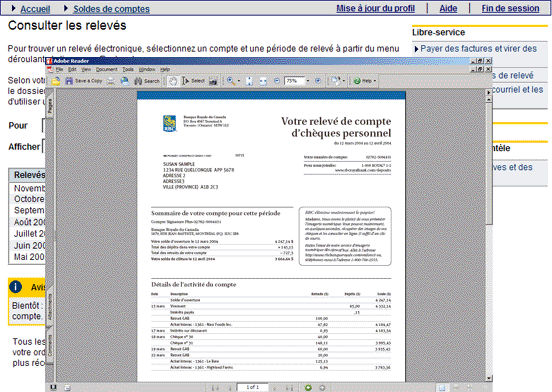Viewport: 552px width, 392px height.
Task: Open the Attachments side tab
Action: tap(50, 307)
